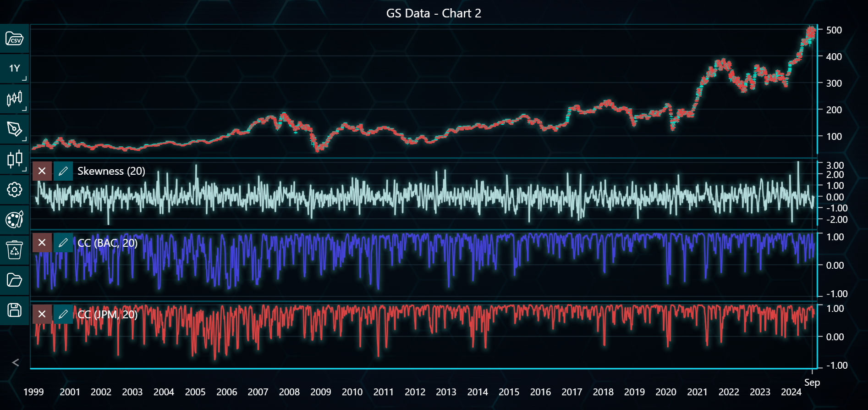Image resolution: width=868 pixels, height=410 pixels.
Task: Click the 1999 date axis label
Action: [33, 392]
